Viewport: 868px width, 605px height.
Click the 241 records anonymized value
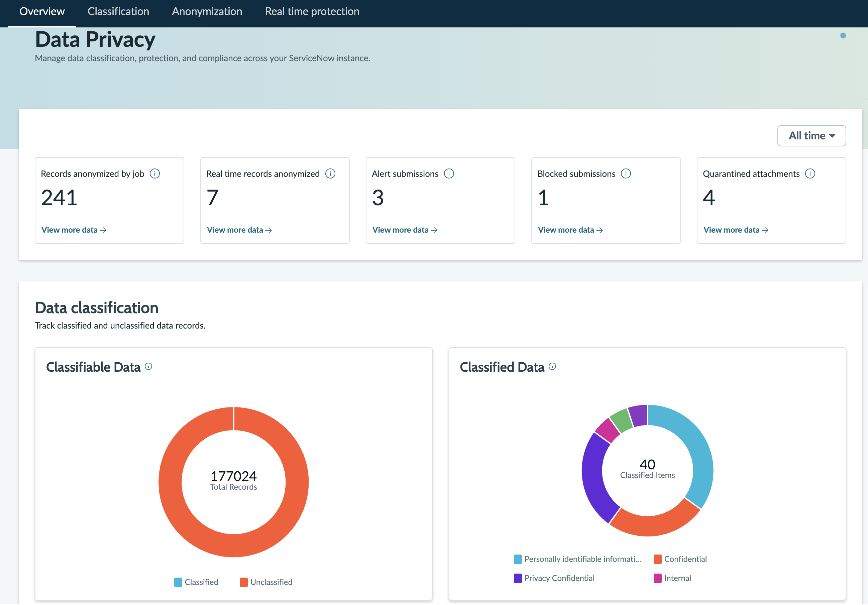pos(60,198)
